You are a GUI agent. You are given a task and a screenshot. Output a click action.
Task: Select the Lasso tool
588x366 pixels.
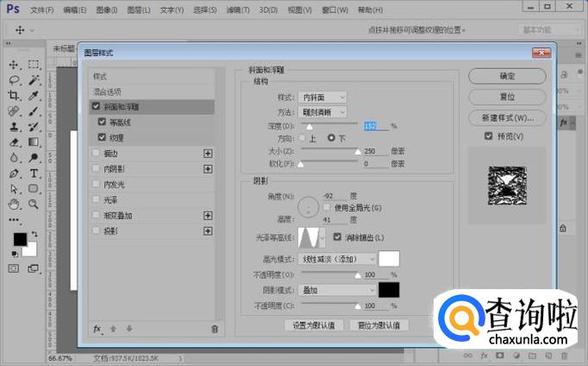pyautogui.click(x=15, y=80)
